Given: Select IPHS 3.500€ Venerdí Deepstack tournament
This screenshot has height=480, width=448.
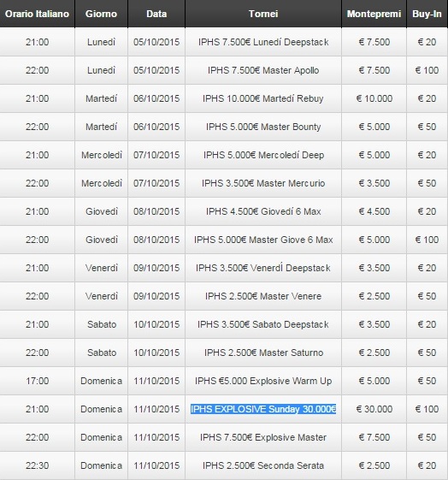Looking at the screenshot, I should (263, 268).
